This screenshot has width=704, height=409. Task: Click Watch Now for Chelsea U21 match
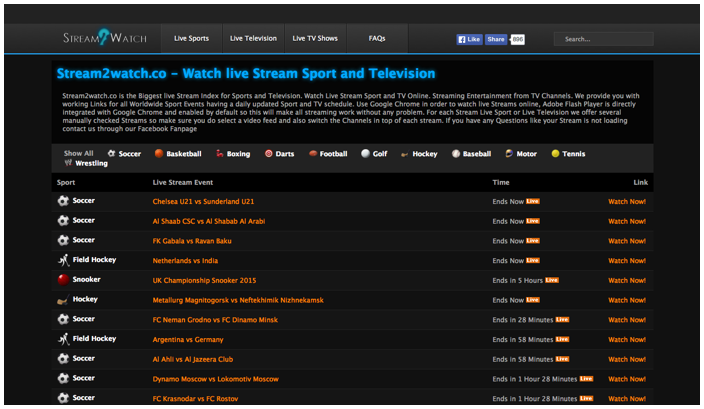[x=627, y=202]
